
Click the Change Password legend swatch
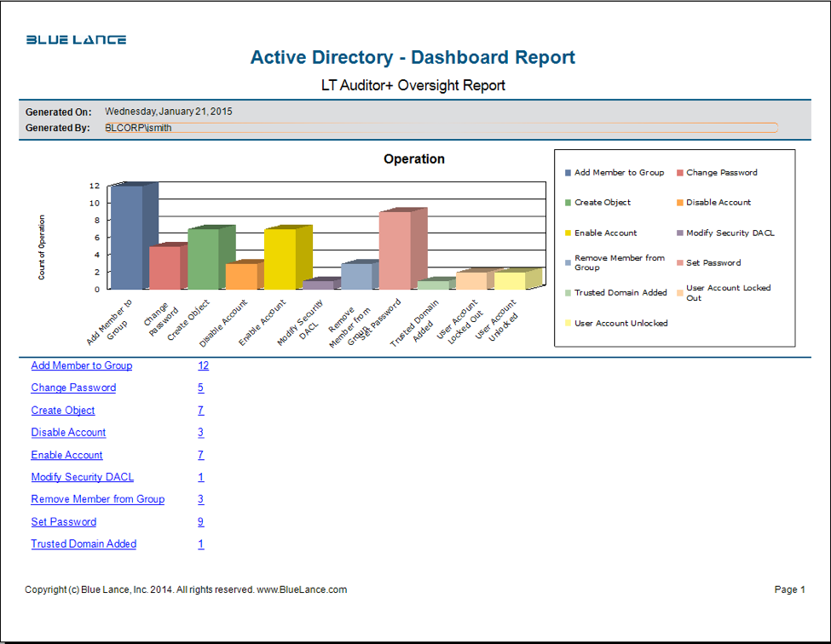(x=680, y=173)
